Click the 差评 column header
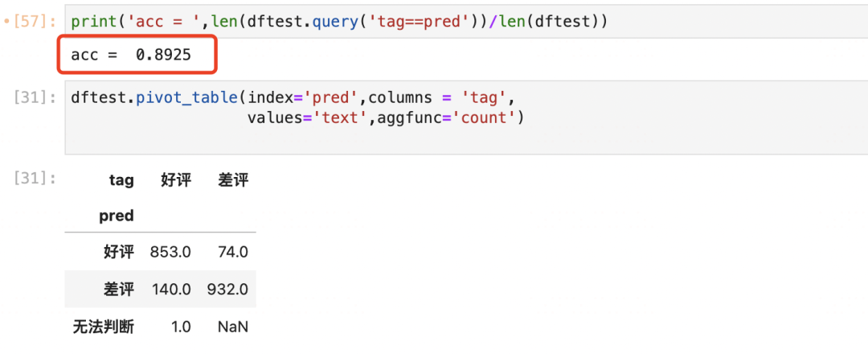 pyautogui.click(x=233, y=180)
